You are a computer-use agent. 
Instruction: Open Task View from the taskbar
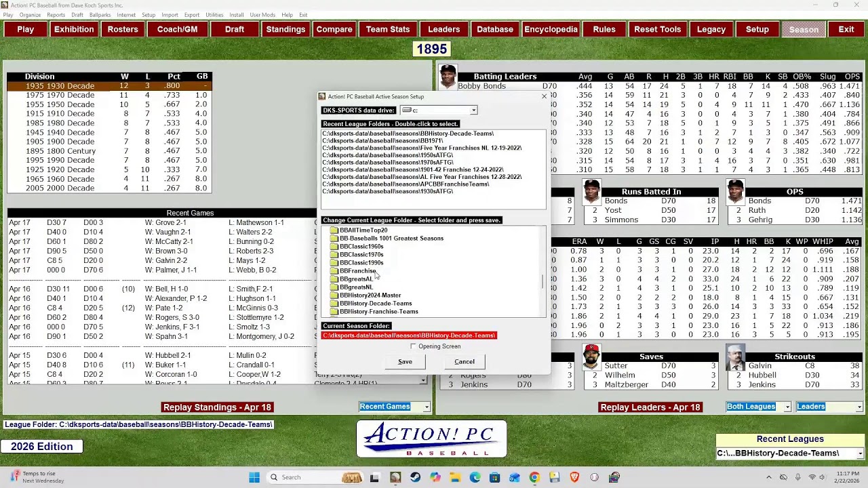(374, 477)
